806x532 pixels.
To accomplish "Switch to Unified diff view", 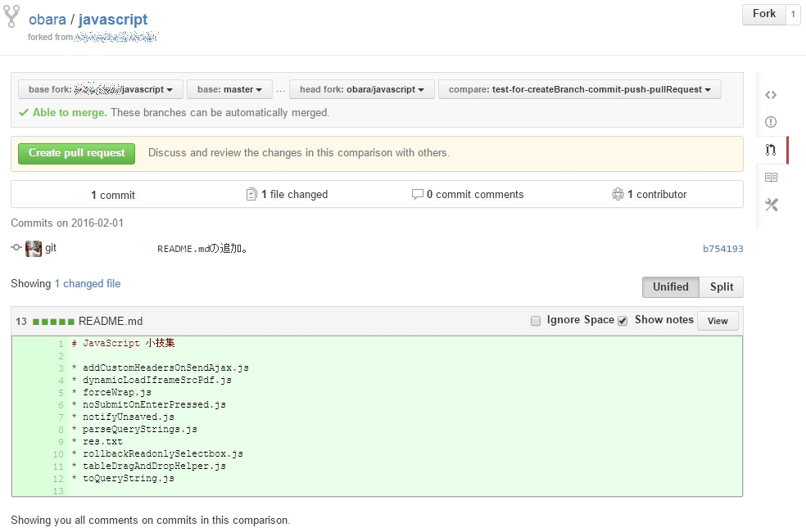I will pos(671,287).
